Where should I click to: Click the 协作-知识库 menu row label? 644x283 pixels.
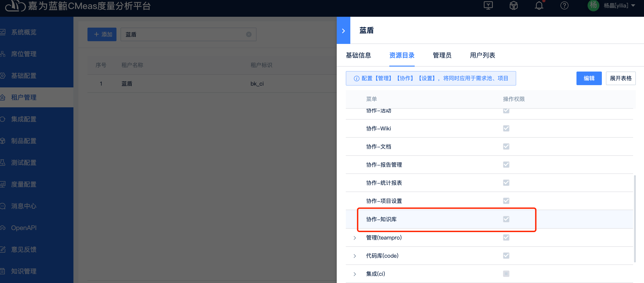point(381,219)
